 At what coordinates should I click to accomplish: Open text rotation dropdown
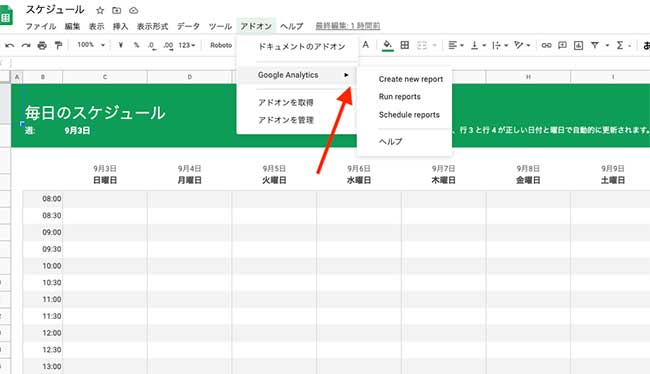(x=522, y=45)
